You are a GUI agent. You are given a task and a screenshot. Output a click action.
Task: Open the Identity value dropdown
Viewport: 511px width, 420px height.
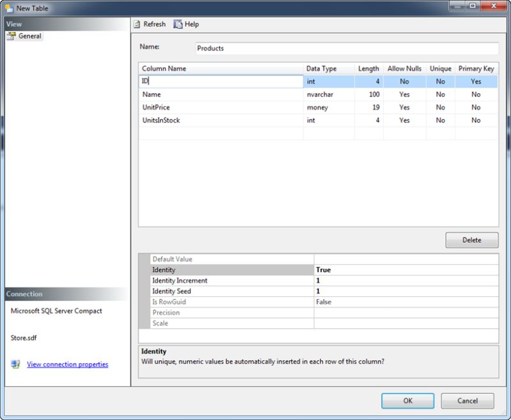[x=409, y=269]
